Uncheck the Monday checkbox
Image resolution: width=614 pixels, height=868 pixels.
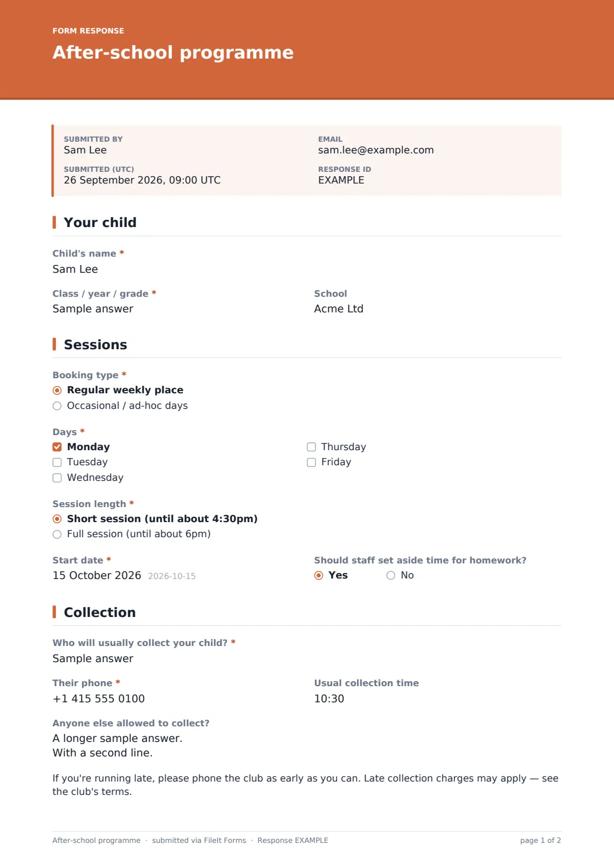point(57,447)
